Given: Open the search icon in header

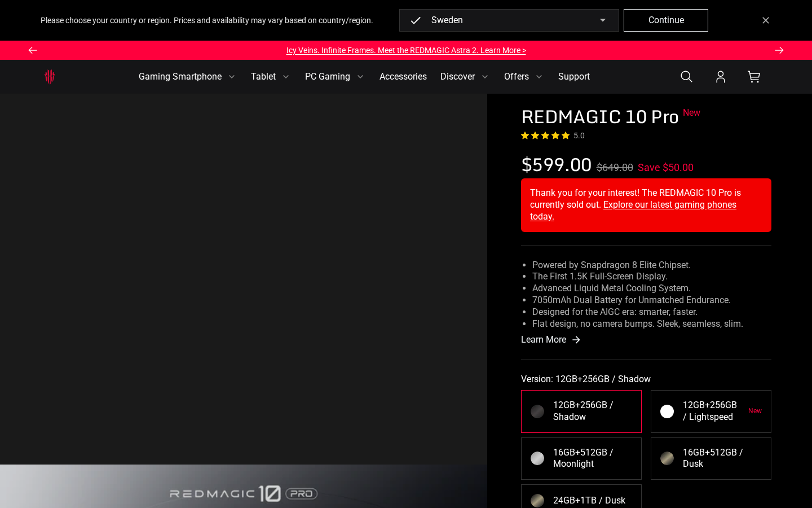Looking at the screenshot, I should 686,77.
